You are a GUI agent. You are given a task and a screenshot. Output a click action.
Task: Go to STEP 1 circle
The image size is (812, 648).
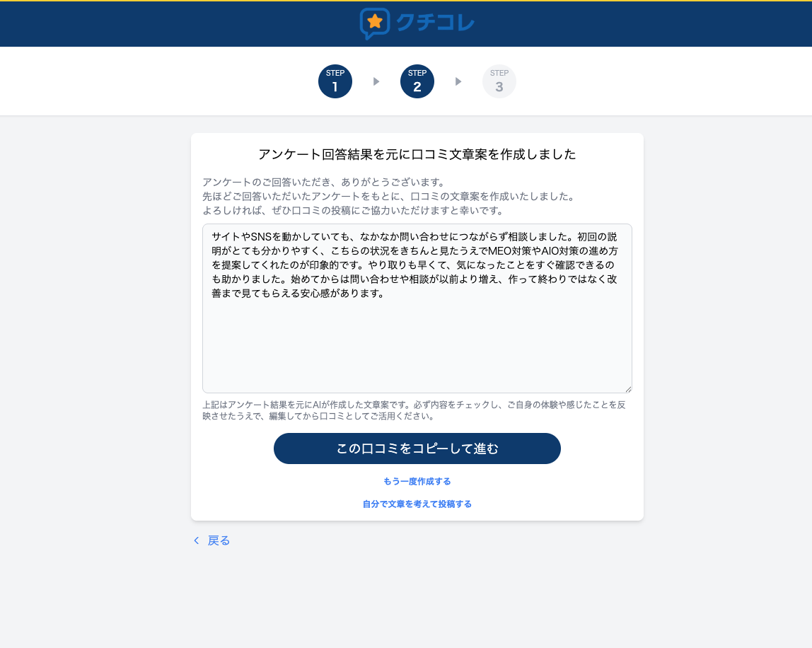[x=335, y=81]
